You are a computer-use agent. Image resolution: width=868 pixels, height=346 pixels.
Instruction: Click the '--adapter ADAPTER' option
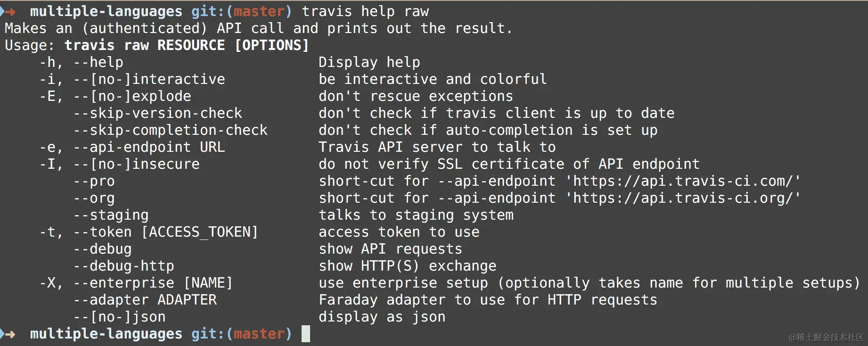tap(145, 300)
